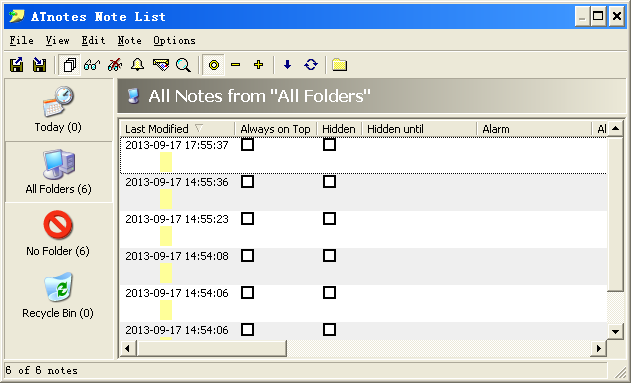Check Always on Top for 14:55:36 note

click(247, 181)
